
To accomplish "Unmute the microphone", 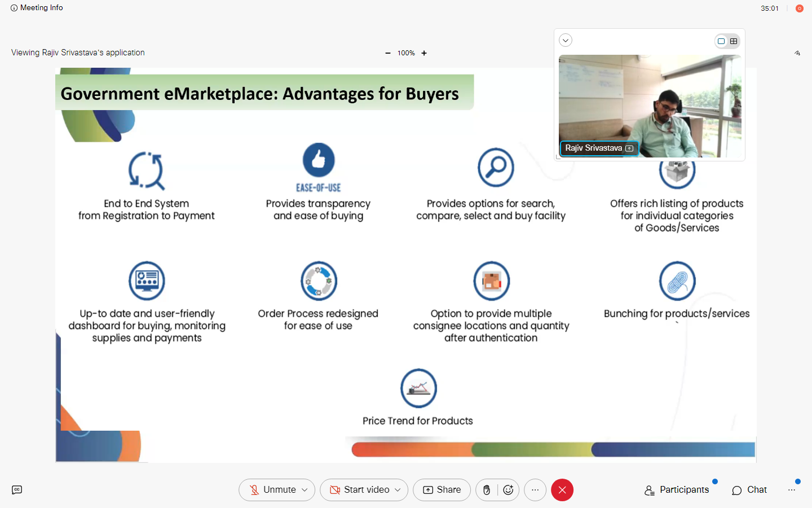I will [x=273, y=490].
